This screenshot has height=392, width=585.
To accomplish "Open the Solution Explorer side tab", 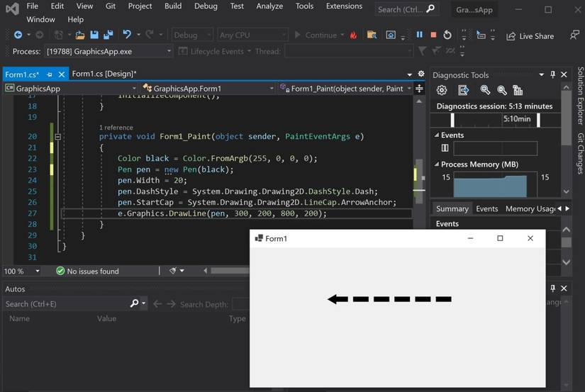I will [580, 96].
